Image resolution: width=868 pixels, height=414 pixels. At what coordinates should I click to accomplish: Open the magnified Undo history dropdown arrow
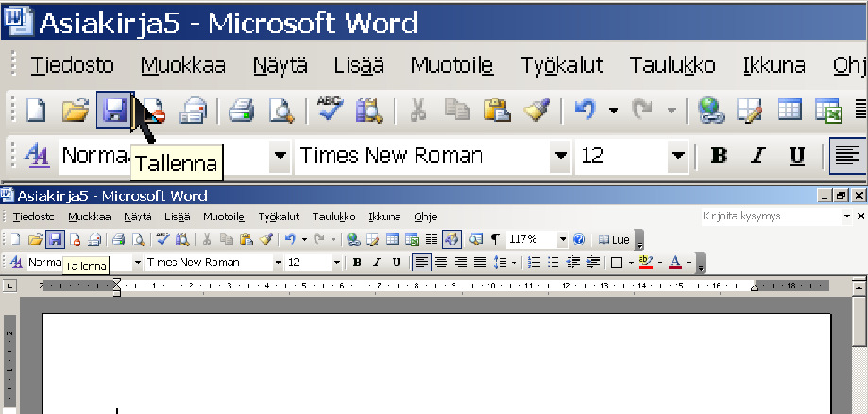613,110
